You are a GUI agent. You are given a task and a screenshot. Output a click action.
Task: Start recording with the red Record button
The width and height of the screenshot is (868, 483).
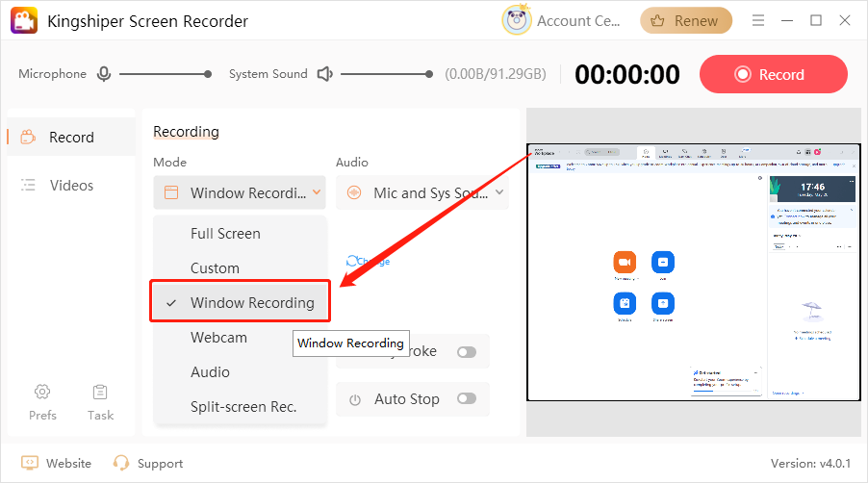[x=774, y=74]
